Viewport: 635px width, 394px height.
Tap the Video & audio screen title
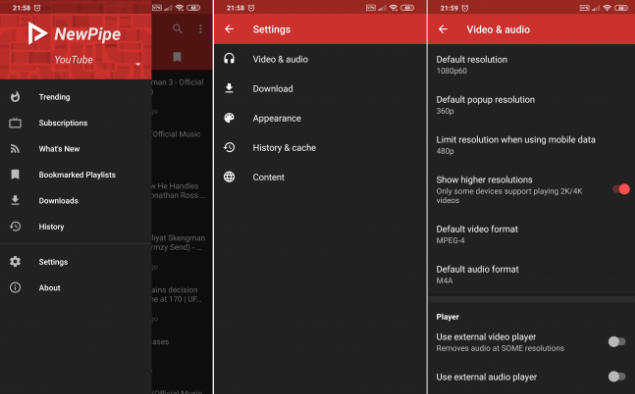498,30
